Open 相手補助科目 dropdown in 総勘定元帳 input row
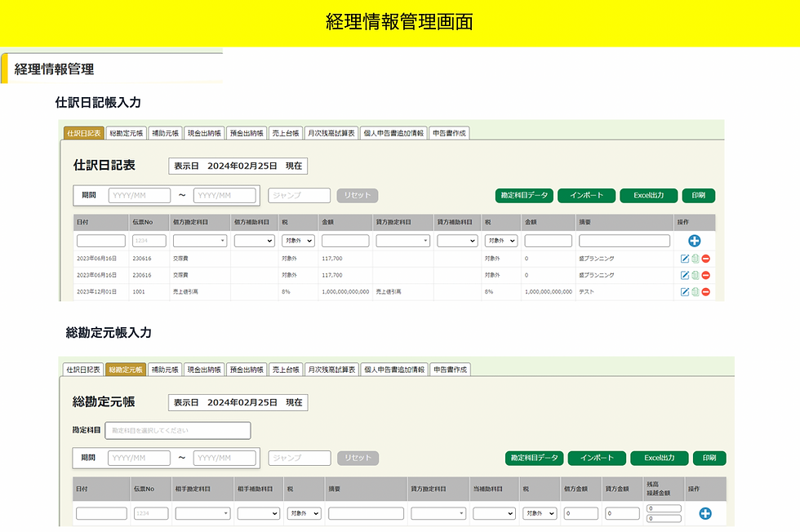The width and height of the screenshot is (800, 532). point(259,513)
